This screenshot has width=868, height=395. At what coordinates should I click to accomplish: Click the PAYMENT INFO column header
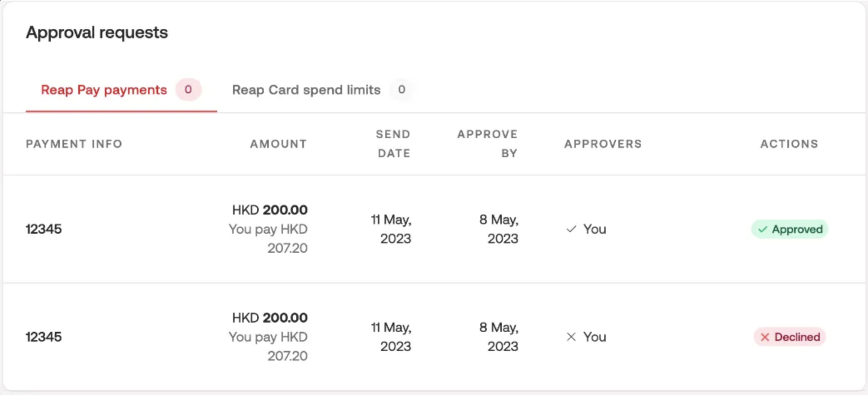[74, 144]
